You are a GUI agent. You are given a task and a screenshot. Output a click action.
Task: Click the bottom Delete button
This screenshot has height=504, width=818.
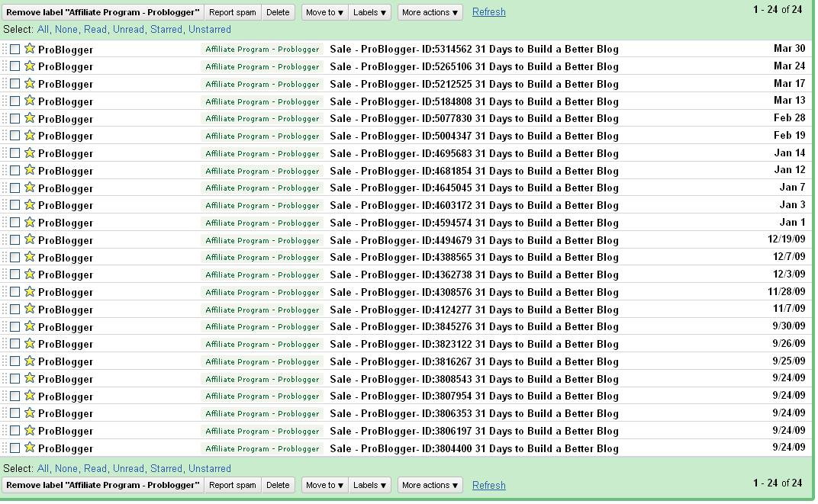[x=278, y=485]
